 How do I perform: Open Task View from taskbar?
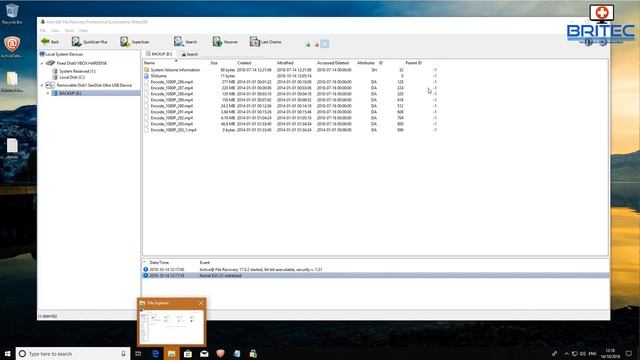138,354
